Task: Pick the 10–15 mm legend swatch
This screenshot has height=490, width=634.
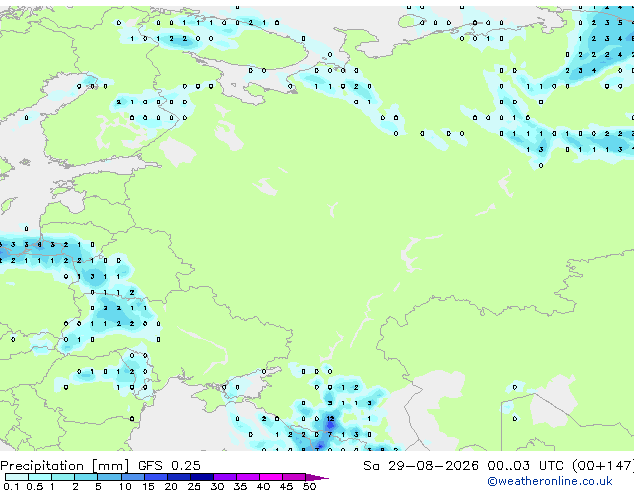Action: 132,477
